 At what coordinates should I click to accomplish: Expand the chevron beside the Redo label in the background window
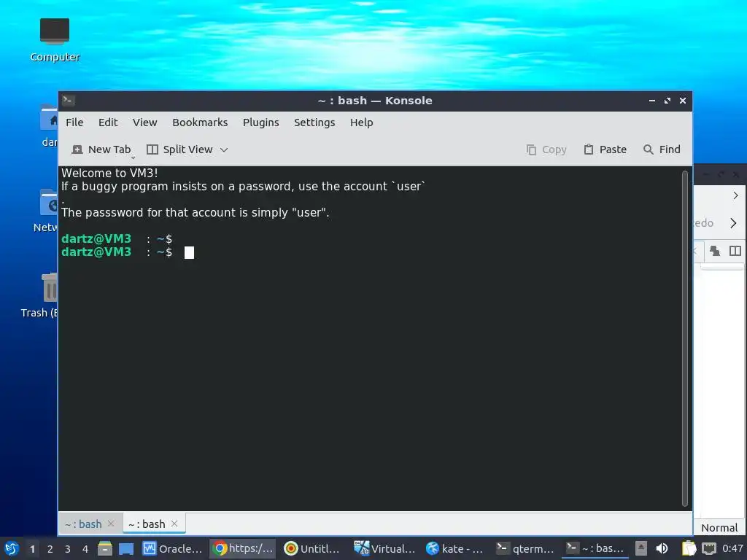(x=733, y=223)
